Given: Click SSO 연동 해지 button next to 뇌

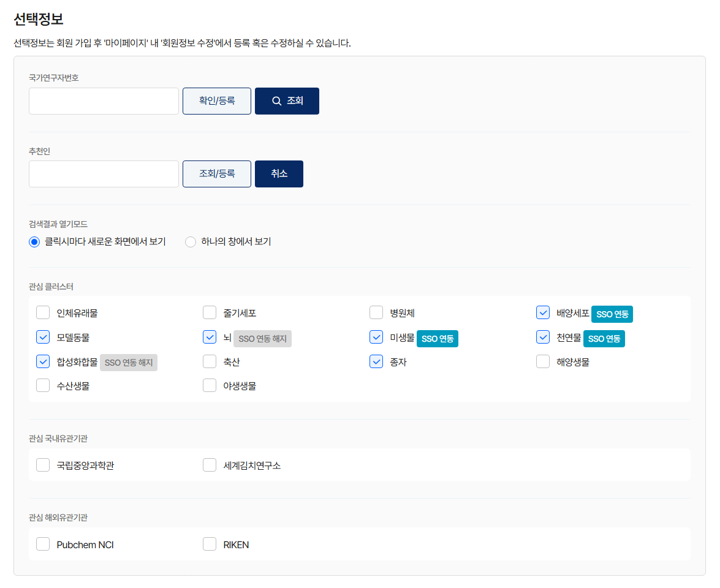Looking at the screenshot, I should [263, 339].
